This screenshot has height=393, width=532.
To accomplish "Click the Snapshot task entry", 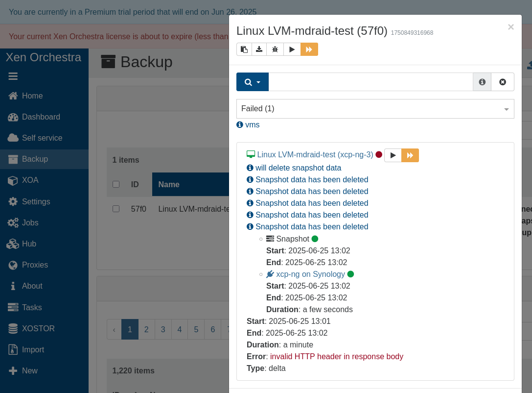I will coord(293,239).
